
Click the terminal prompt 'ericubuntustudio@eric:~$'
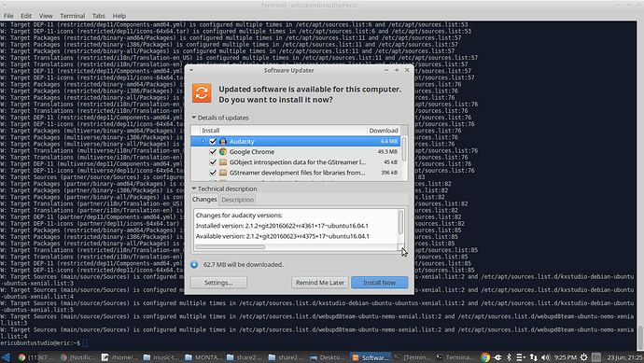point(40,342)
